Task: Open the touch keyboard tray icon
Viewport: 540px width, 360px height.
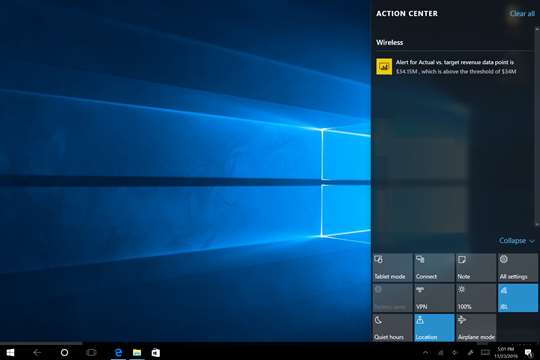Action: click(485, 352)
